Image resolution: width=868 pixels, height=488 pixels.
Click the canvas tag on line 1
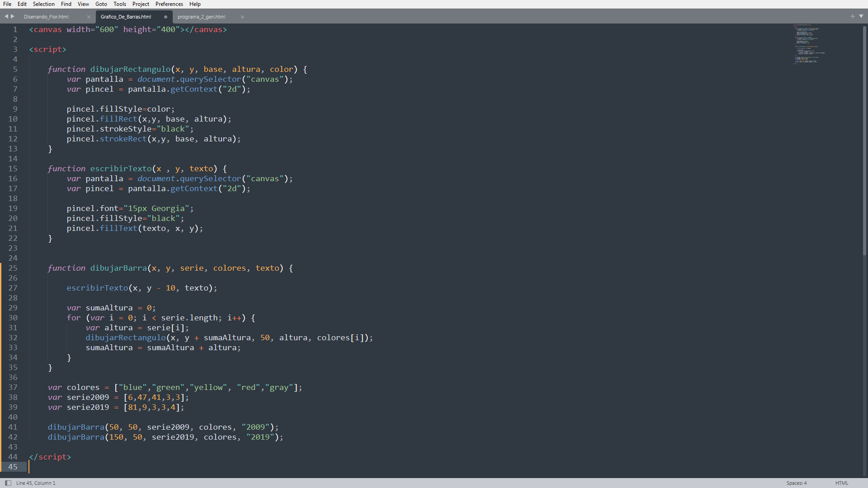pyautogui.click(x=128, y=29)
